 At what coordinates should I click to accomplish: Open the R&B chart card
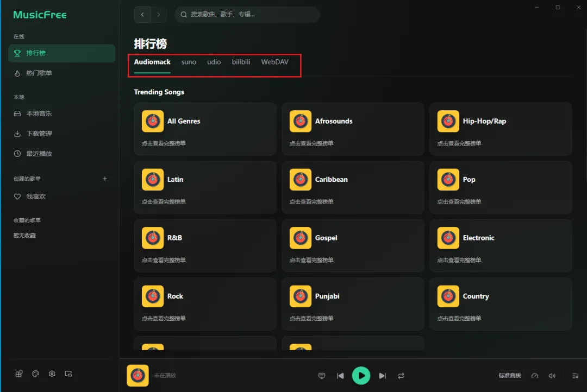coord(205,246)
